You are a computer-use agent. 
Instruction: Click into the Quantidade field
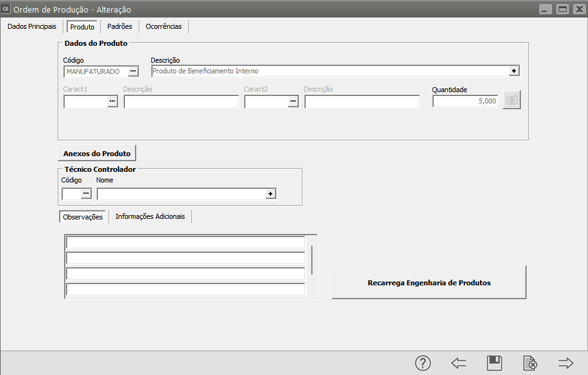click(465, 101)
